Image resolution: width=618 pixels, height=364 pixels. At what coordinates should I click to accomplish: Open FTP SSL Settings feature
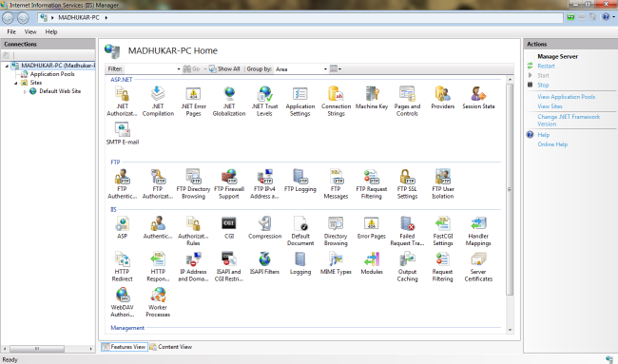point(407,184)
